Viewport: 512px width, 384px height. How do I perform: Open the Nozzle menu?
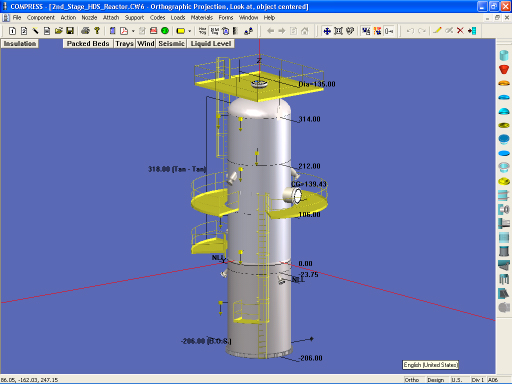tap(89, 18)
